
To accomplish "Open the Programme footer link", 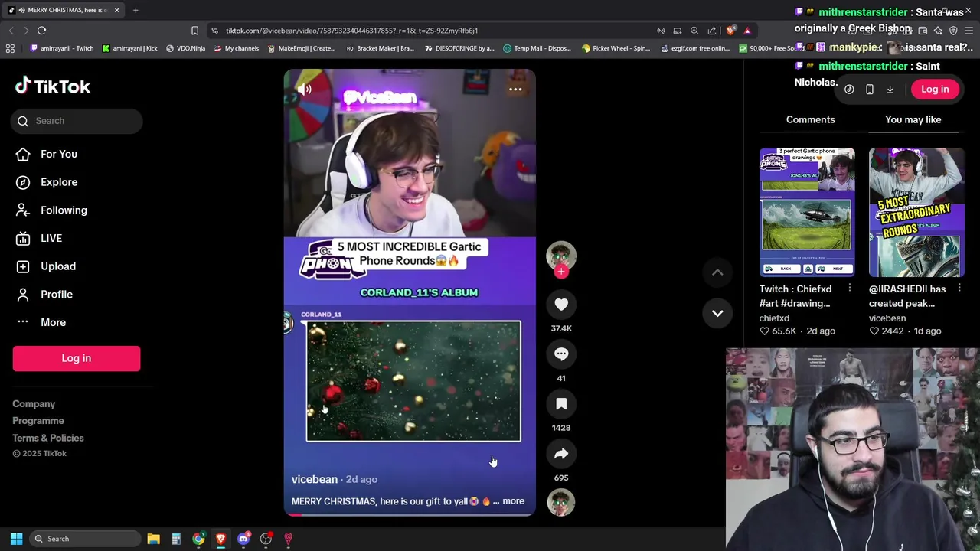I will pyautogui.click(x=38, y=421).
